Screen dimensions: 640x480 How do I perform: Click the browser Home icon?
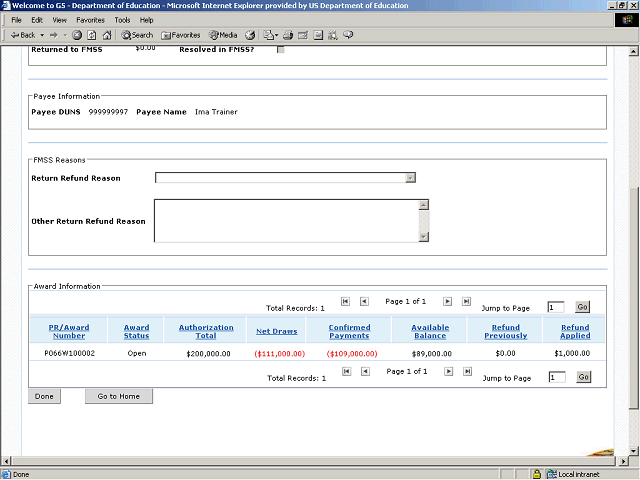tap(107, 35)
